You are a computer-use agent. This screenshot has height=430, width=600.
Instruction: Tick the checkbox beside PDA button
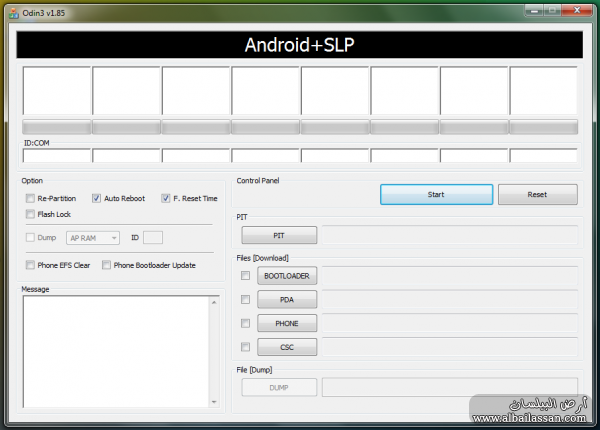point(245,299)
